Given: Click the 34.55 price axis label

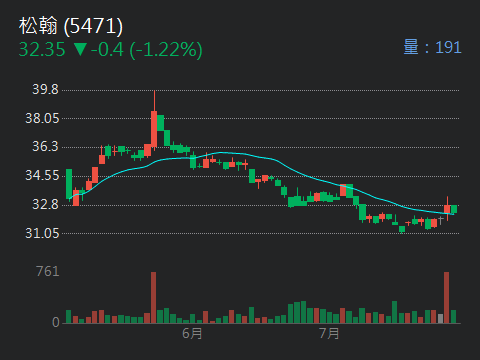Looking at the screenshot, I should [x=42, y=175].
